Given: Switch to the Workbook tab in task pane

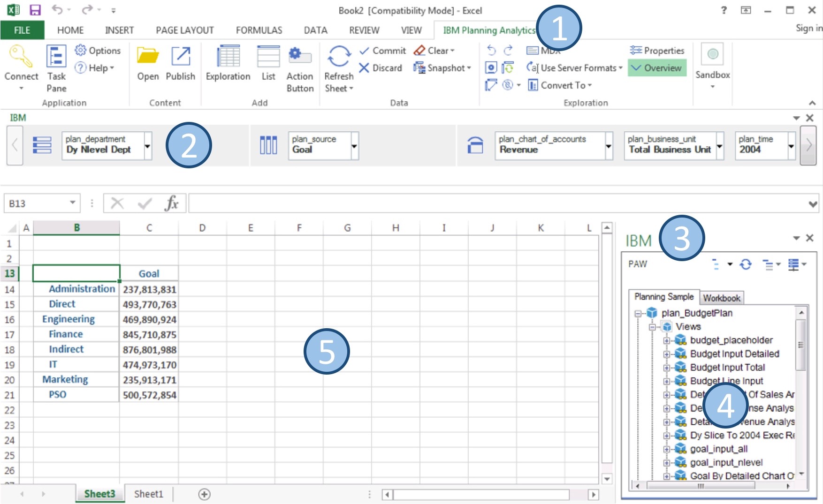Looking at the screenshot, I should [x=722, y=298].
